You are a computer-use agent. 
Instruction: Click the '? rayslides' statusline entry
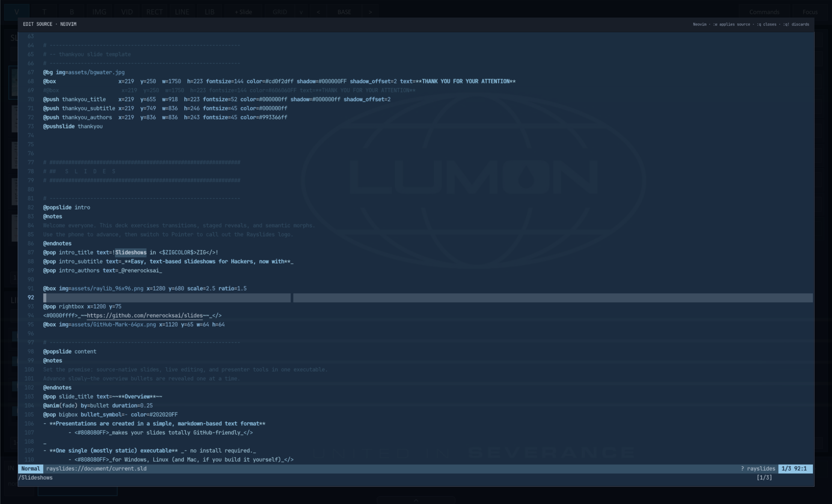click(758, 468)
